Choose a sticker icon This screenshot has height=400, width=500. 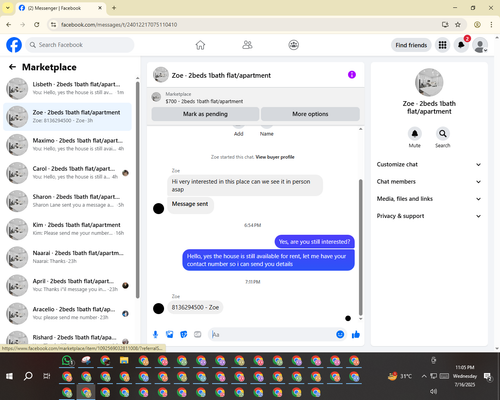coord(184,334)
